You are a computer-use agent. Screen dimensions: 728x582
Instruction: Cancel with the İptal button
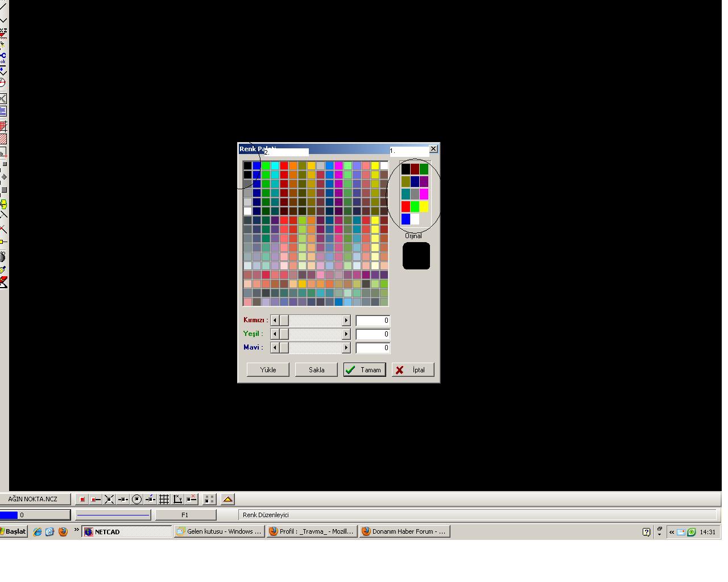pyautogui.click(x=413, y=369)
